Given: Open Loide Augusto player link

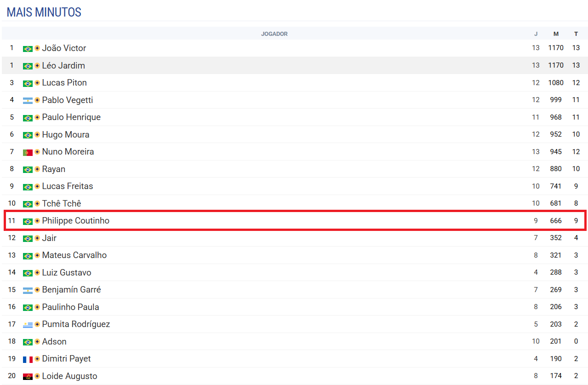Looking at the screenshot, I should coord(69,376).
